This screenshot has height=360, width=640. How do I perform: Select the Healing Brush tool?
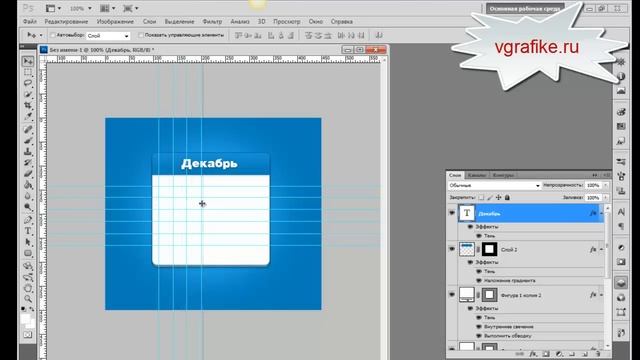(28, 130)
